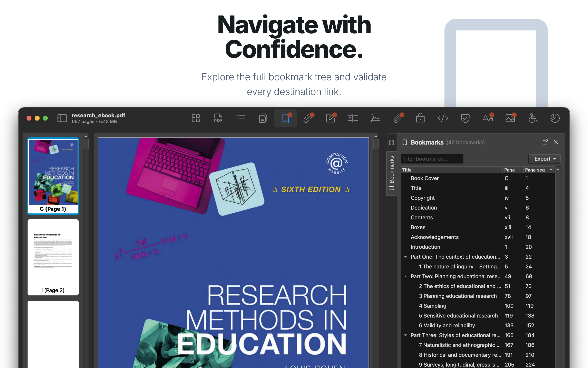Open the pages toolbar icon
The width and height of the screenshot is (588, 368).
tap(263, 118)
